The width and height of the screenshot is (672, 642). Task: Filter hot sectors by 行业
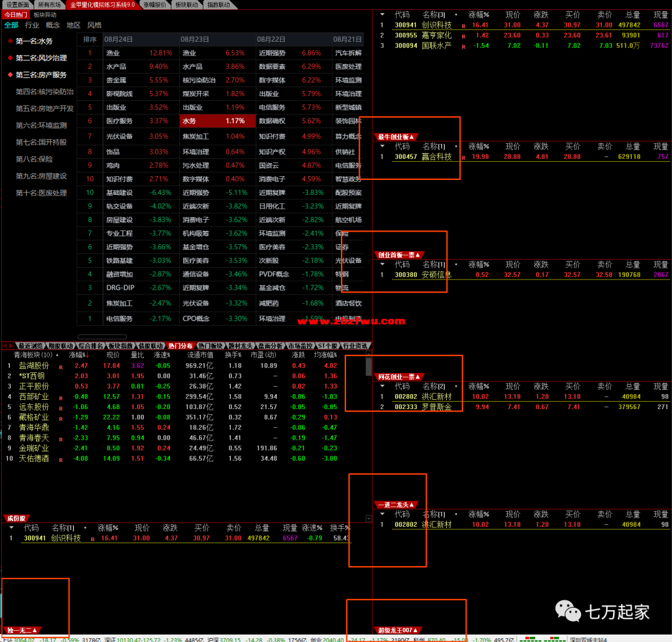click(32, 26)
